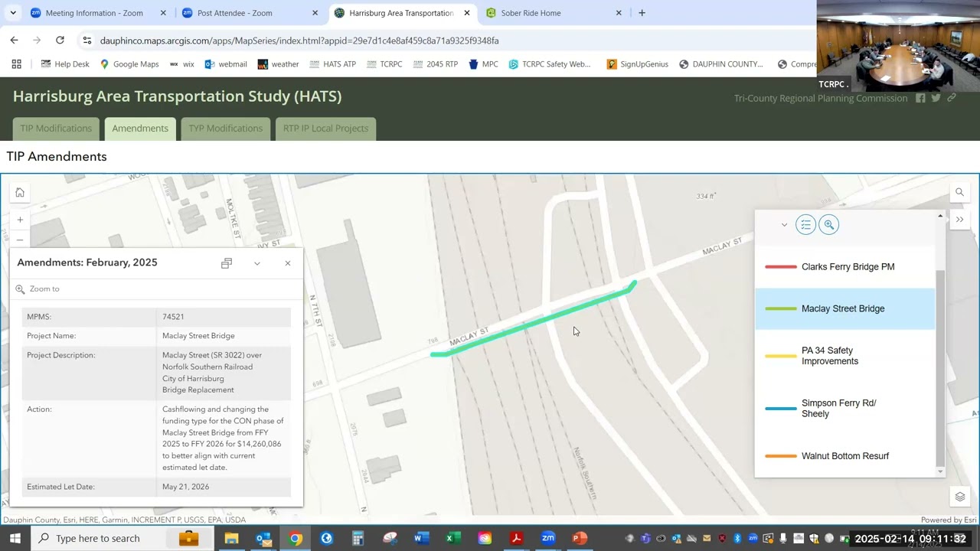980x551 pixels.
Task: Open the TCRPC bookmark
Action: tap(384, 64)
